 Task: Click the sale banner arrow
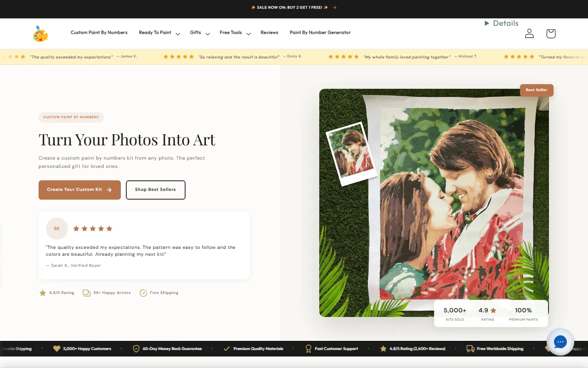tap(334, 7)
